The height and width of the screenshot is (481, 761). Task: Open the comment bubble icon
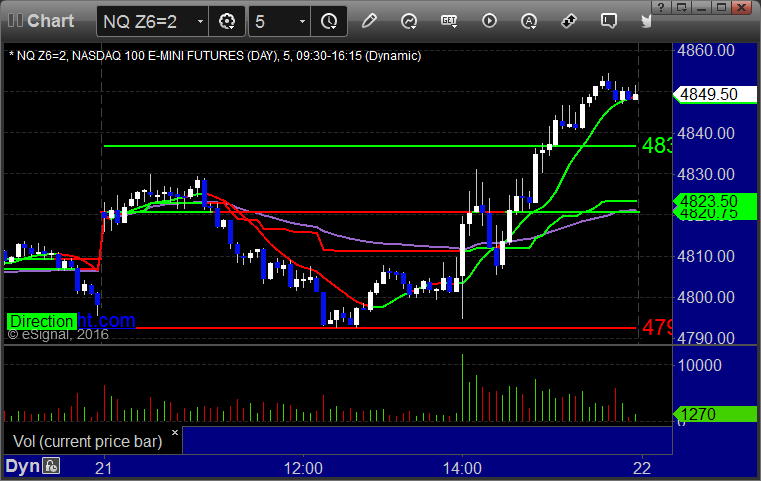click(x=609, y=21)
